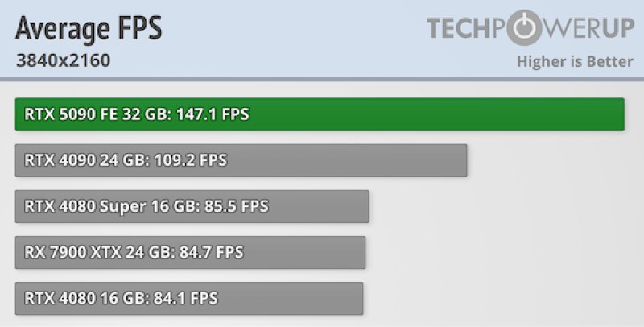Select the bottom RTX 4080 16 GB bar
Viewport: 644px width, 327px height.
coord(189,298)
